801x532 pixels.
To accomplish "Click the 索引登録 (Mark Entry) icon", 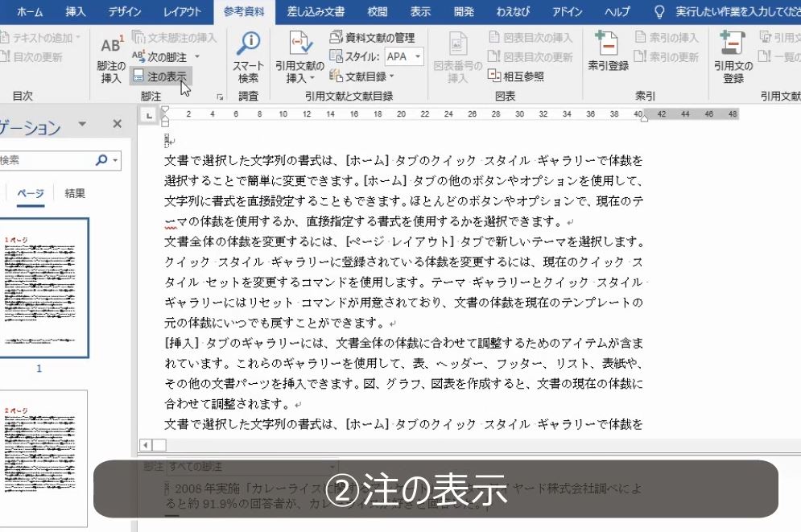I will coord(608,51).
